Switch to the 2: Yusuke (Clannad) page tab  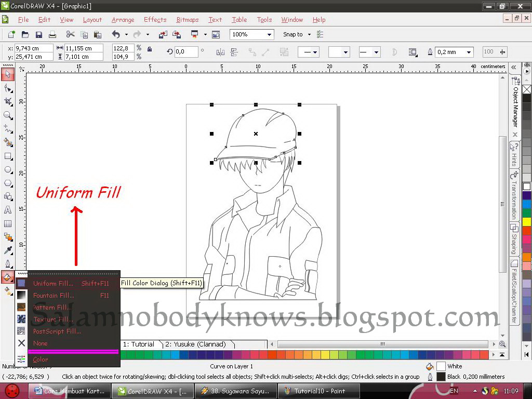(x=196, y=344)
